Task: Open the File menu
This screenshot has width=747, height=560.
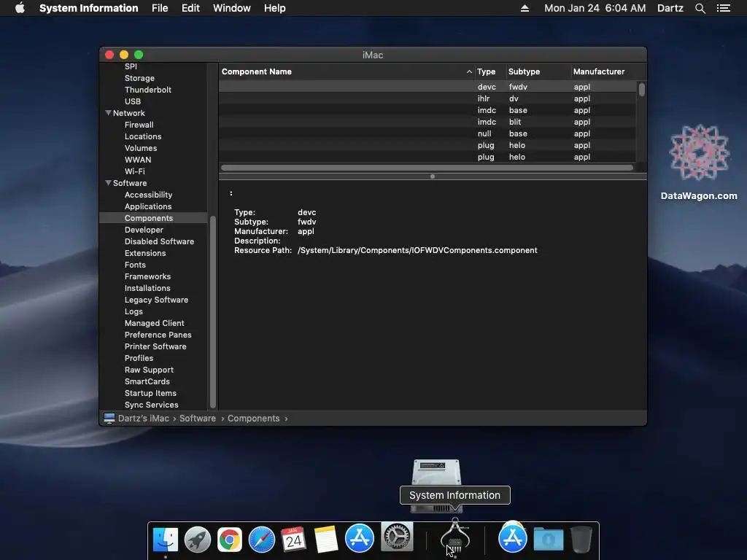Action: coord(160,8)
